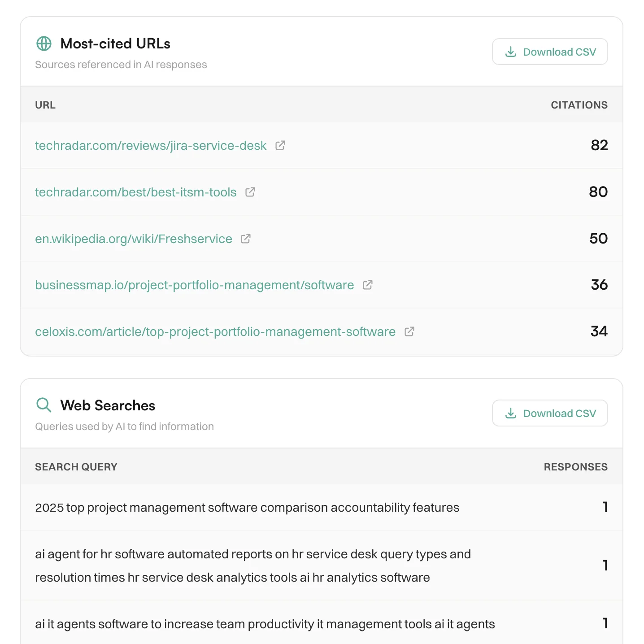Click the CITATIONS column header

click(579, 104)
